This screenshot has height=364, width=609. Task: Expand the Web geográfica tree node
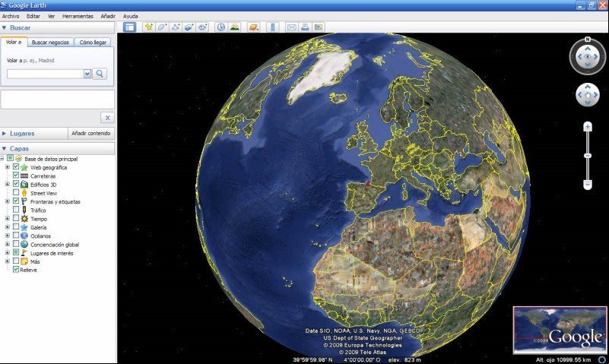(8, 167)
